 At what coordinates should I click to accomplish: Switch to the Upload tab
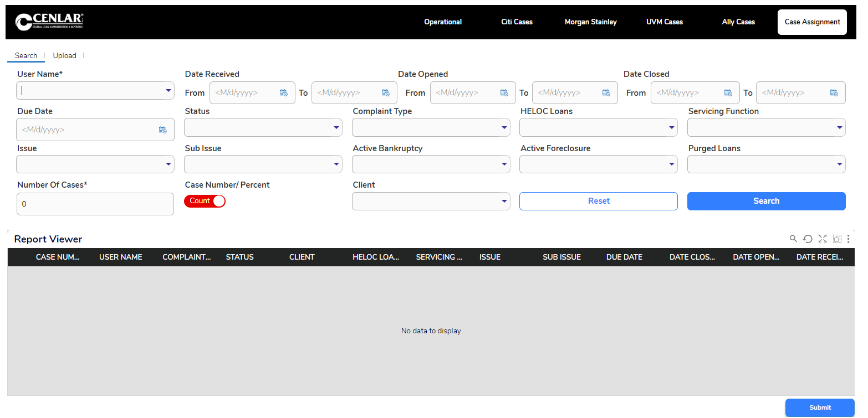click(64, 56)
